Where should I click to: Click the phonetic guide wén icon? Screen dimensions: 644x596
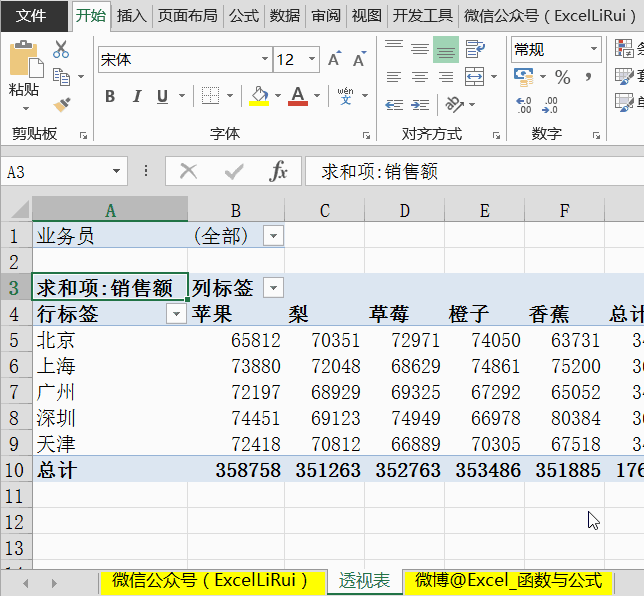pos(345,96)
